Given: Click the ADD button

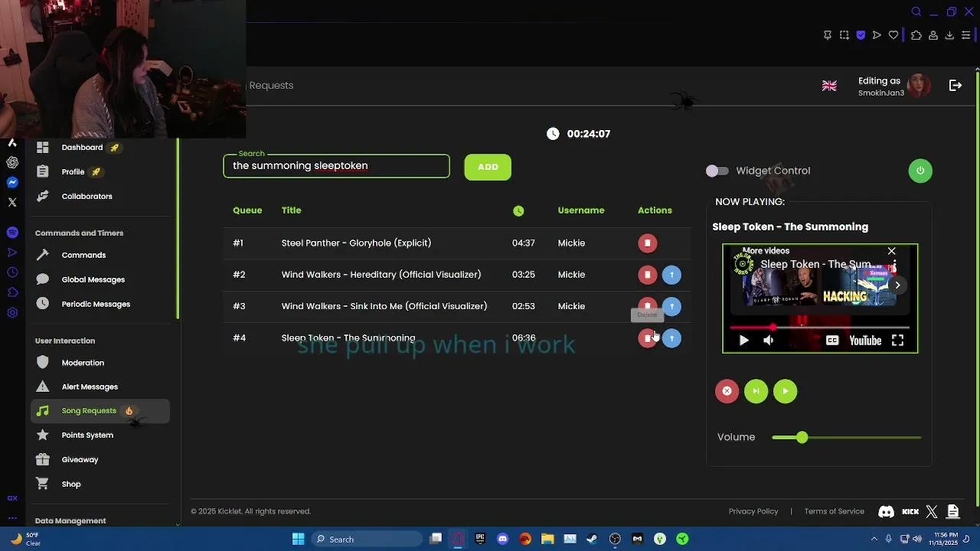Looking at the screenshot, I should (x=488, y=167).
